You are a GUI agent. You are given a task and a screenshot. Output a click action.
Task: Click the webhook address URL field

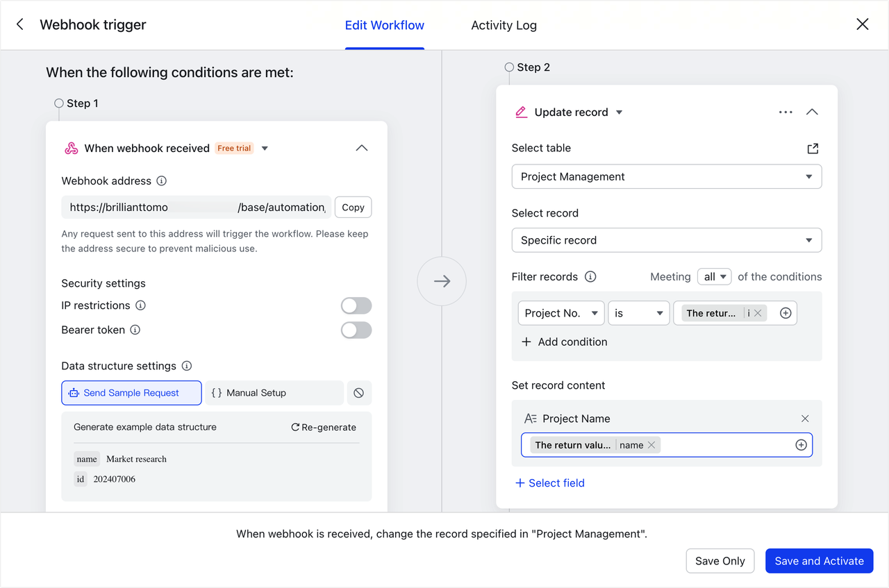point(197,208)
